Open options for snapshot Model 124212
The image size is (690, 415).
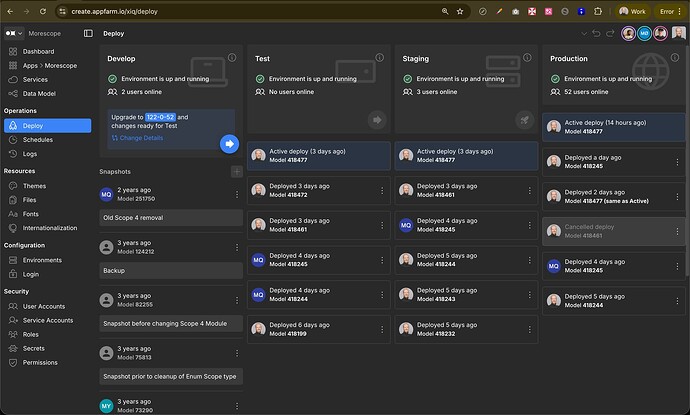click(237, 247)
